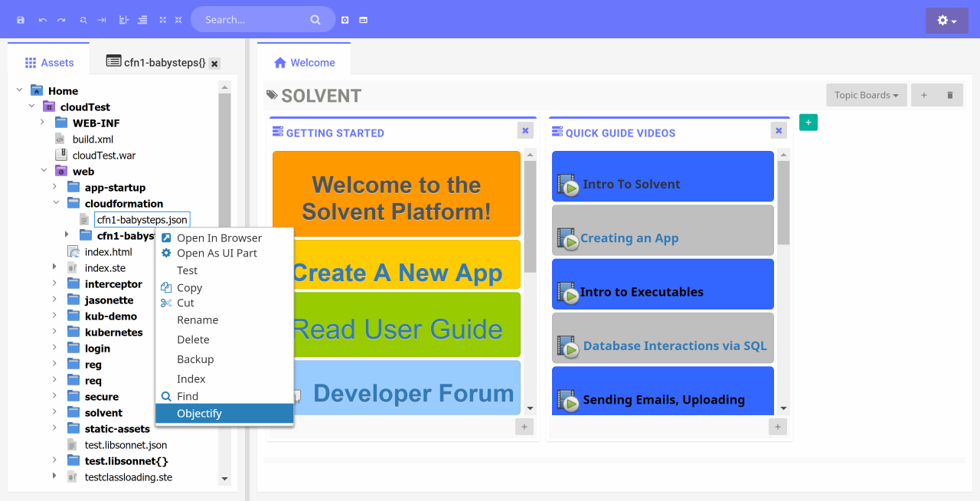
Task: Click the redo arrow icon
Action: 61,20
